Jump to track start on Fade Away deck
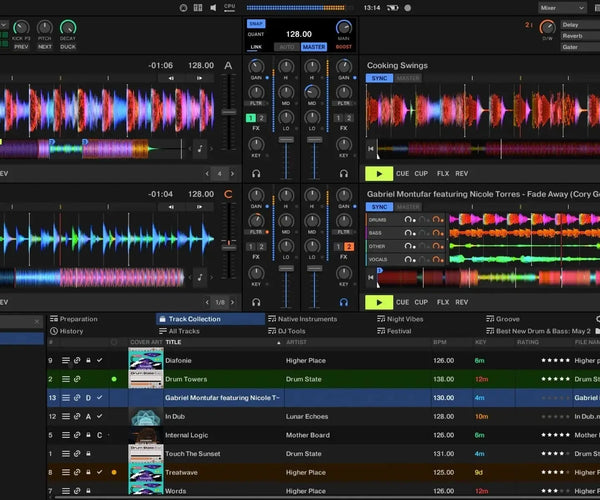 coord(370,277)
